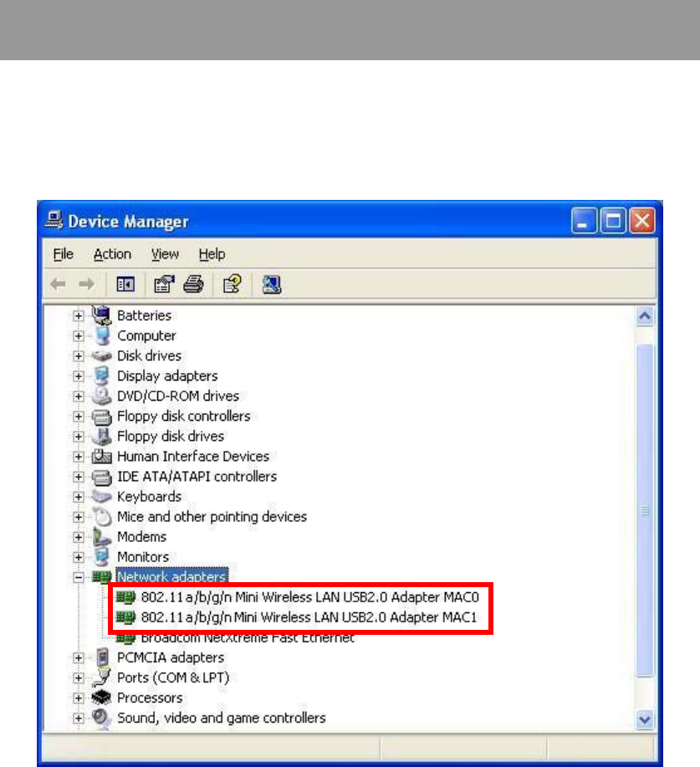Viewport: 700px width, 767px height.
Task: Click the Keyboards category icon
Action: (102, 497)
